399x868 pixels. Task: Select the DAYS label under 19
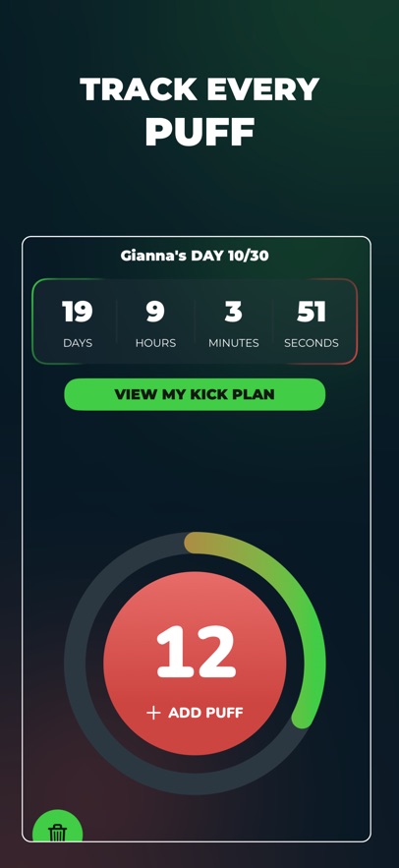(78, 343)
